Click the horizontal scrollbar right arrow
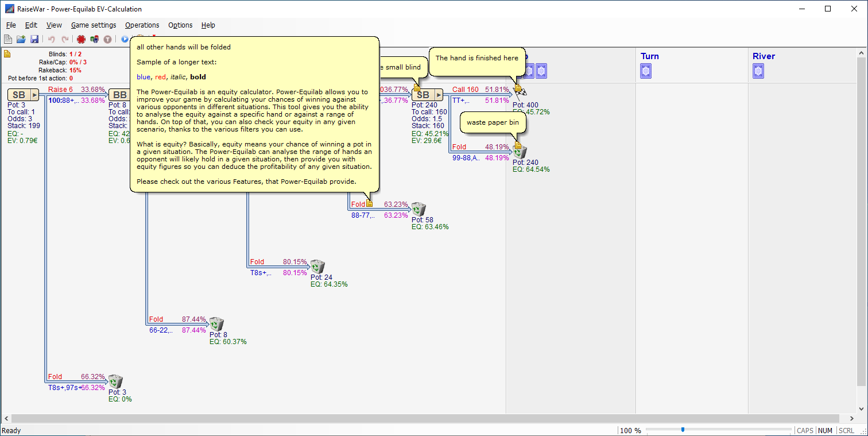This screenshot has width=868, height=436. coord(851,418)
